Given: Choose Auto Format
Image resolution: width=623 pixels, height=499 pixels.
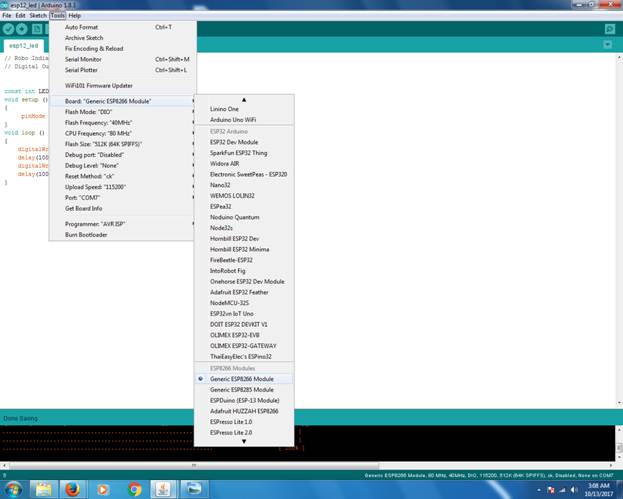Looking at the screenshot, I should pyautogui.click(x=122, y=27).
